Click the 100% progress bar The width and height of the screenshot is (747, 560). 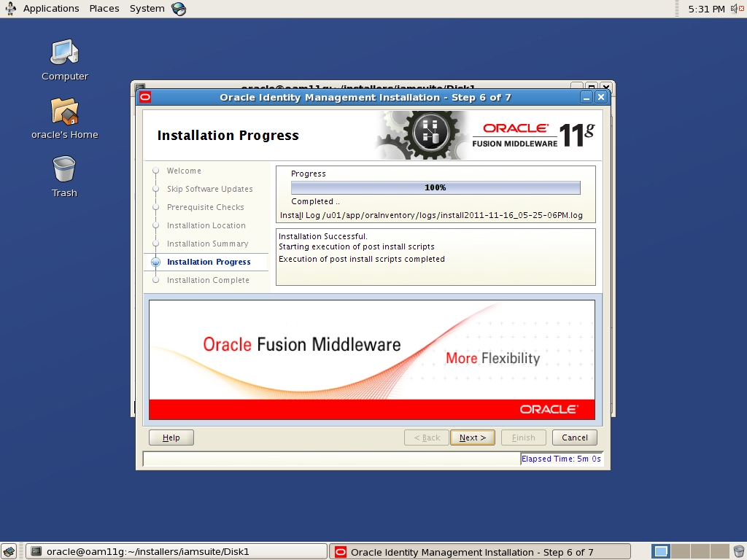click(x=435, y=187)
